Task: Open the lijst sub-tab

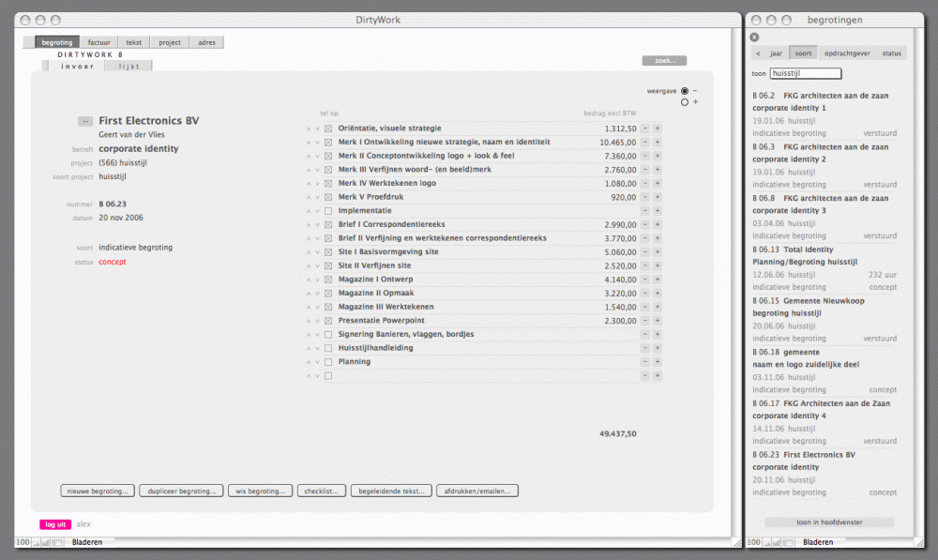Action: click(129, 67)
